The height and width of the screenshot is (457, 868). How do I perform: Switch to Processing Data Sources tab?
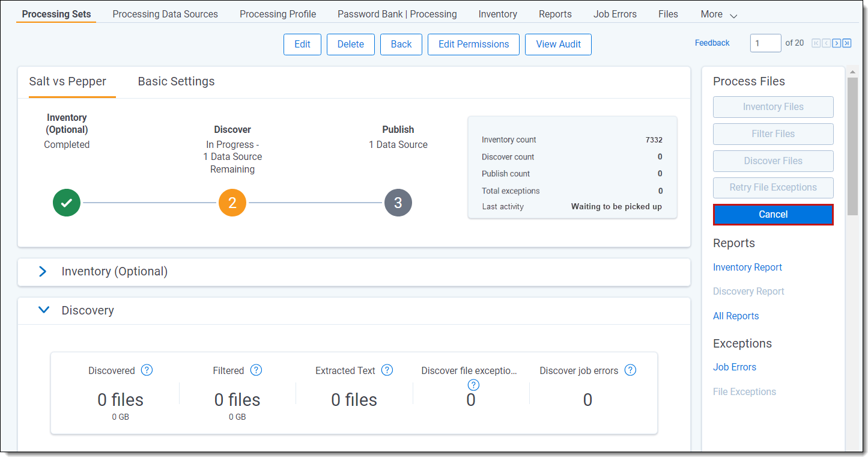click(165, 14)
